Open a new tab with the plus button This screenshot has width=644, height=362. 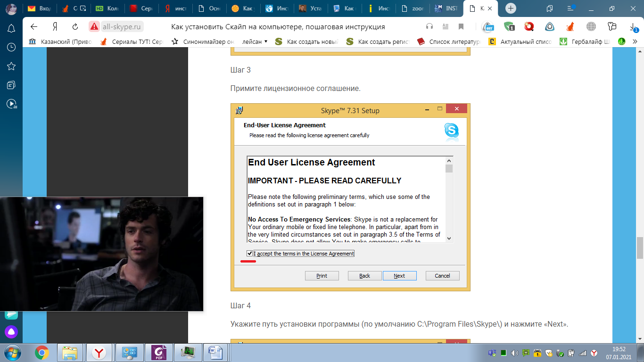[x=511, y=8]
